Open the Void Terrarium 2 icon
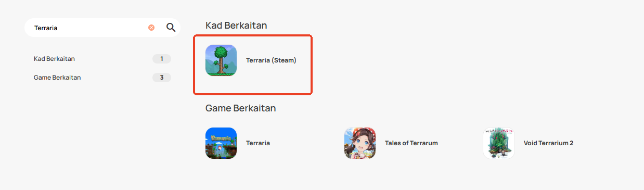 499,143
